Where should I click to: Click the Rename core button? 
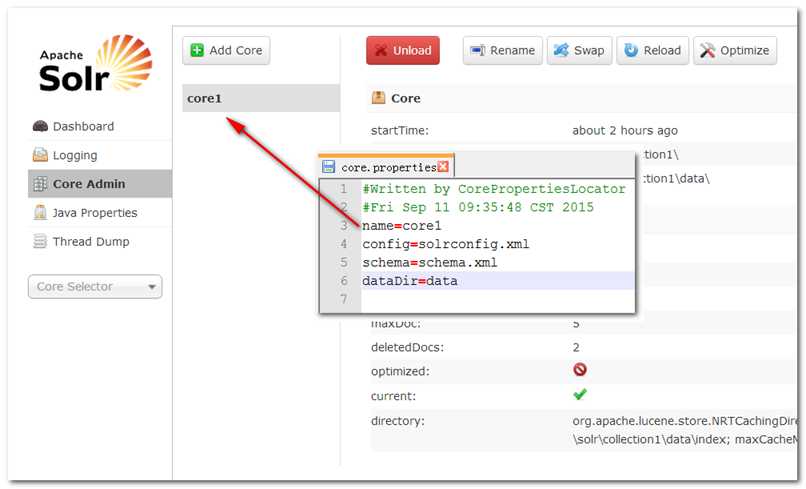(503, 50)
